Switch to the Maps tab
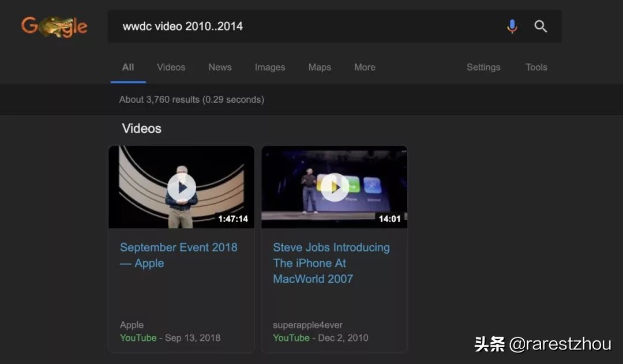623x364 pixels. [x=320, y=67]
